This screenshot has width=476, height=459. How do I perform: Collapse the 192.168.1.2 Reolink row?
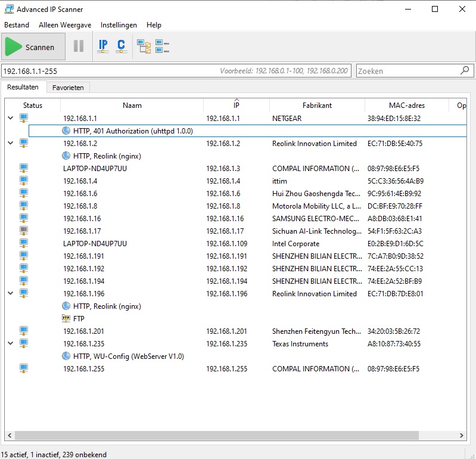pos(10,144)
